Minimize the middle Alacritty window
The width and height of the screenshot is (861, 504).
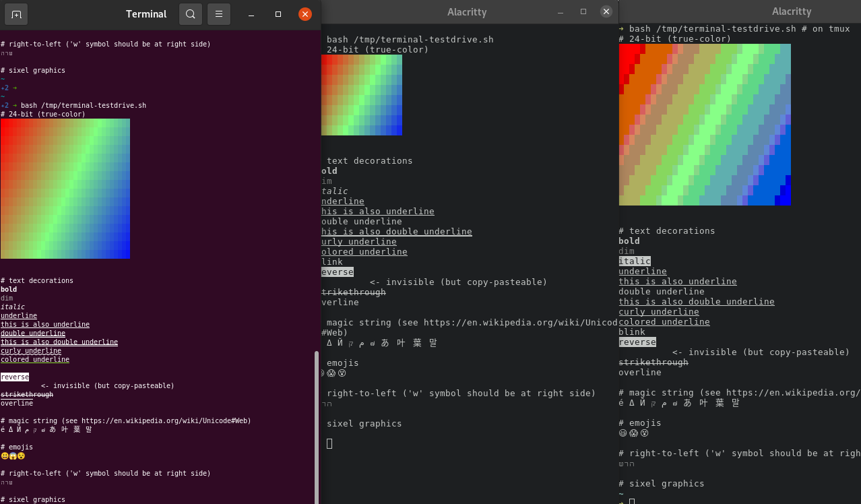tap(560, 11)
